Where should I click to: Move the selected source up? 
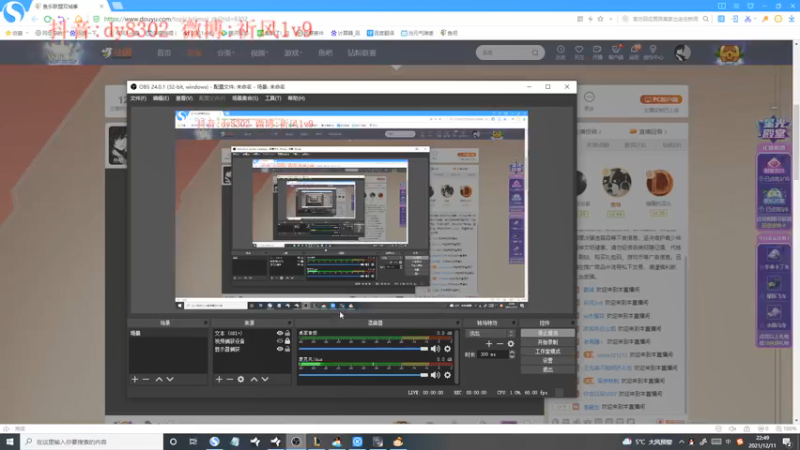254,379
